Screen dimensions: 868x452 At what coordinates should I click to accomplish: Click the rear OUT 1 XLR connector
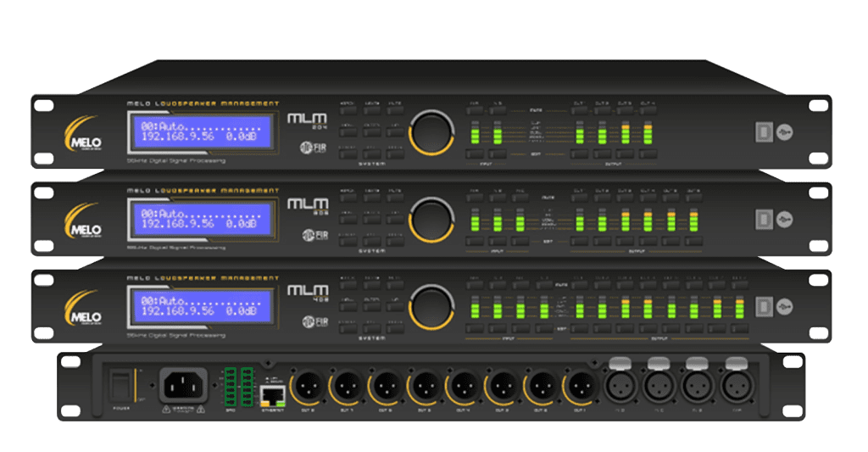[x=580, y=385]
